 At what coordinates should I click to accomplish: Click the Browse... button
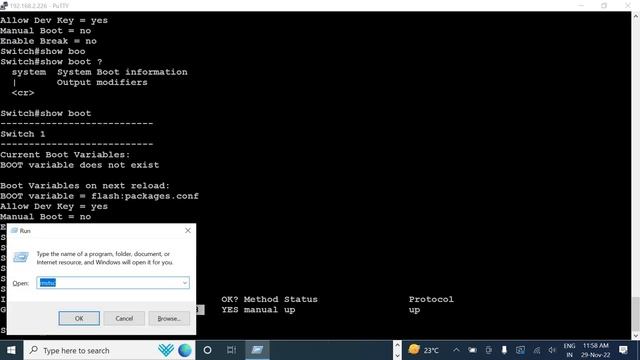[169, 318]
